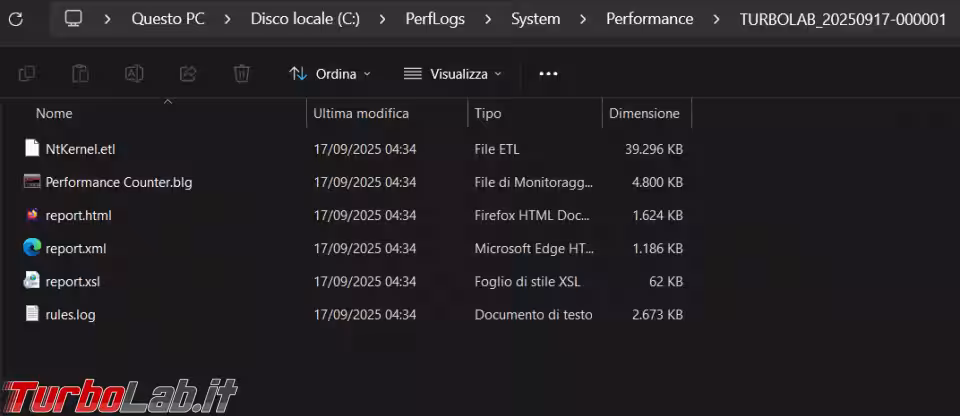Sort by the Dimensione column header
Image resolution: width=960 pixels, height=416 pixels.
click(x=644, y=113)
